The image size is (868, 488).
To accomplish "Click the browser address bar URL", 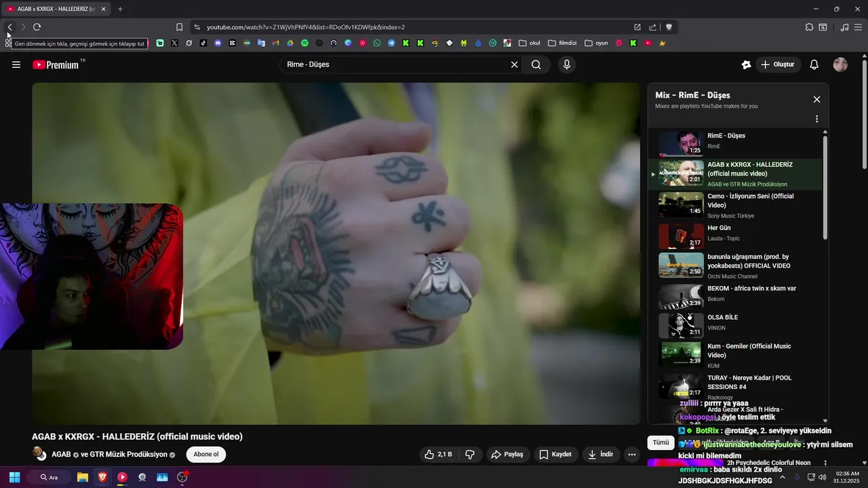I will tap(306, 27).
